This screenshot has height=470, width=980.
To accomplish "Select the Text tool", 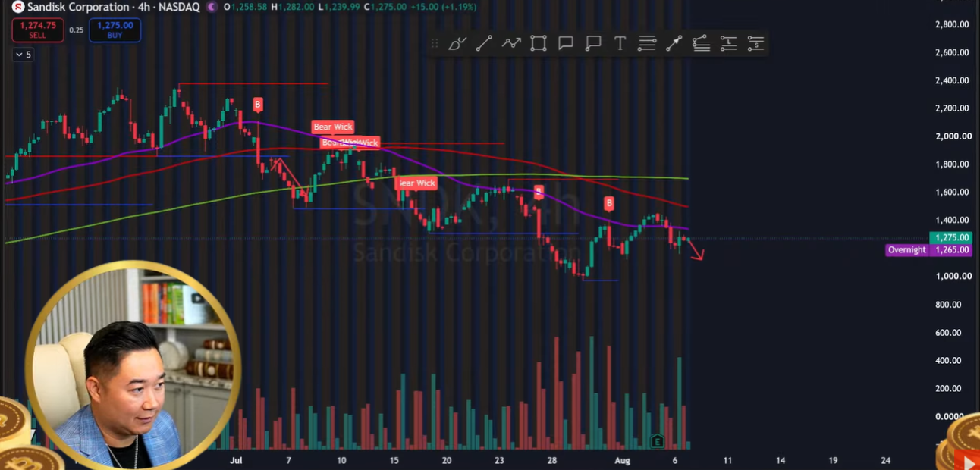I will tap(620, 43).
